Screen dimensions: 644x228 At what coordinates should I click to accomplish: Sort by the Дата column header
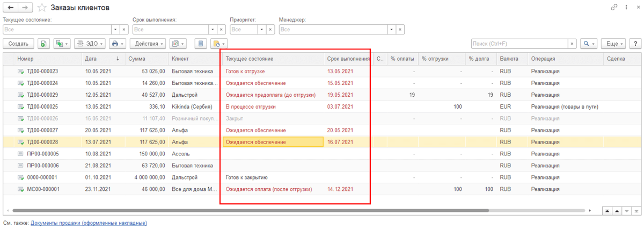(103, 59)
